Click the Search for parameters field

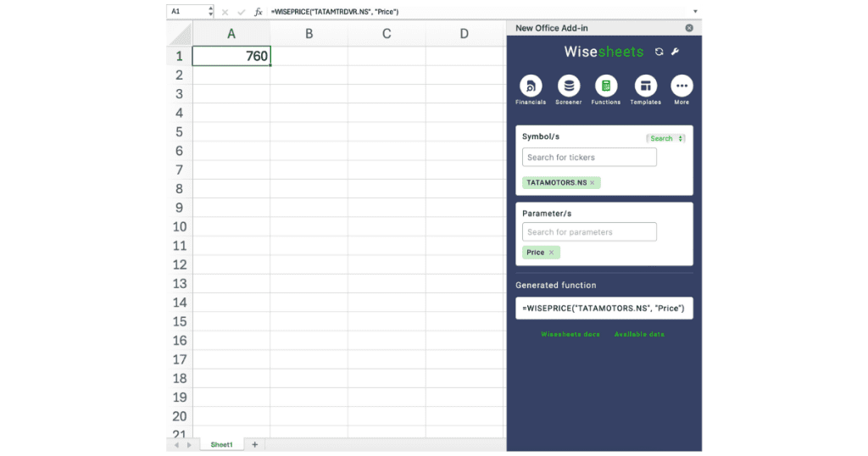point(589,232)
